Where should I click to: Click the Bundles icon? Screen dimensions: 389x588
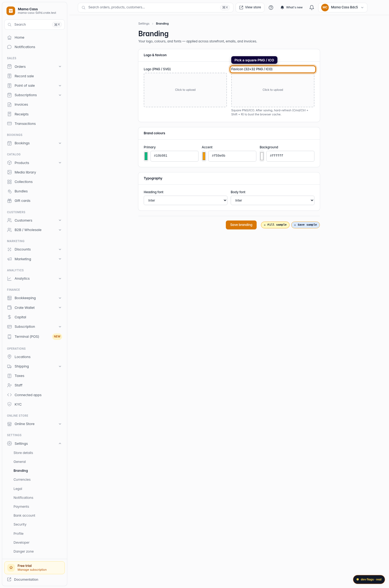pos(9,191)
